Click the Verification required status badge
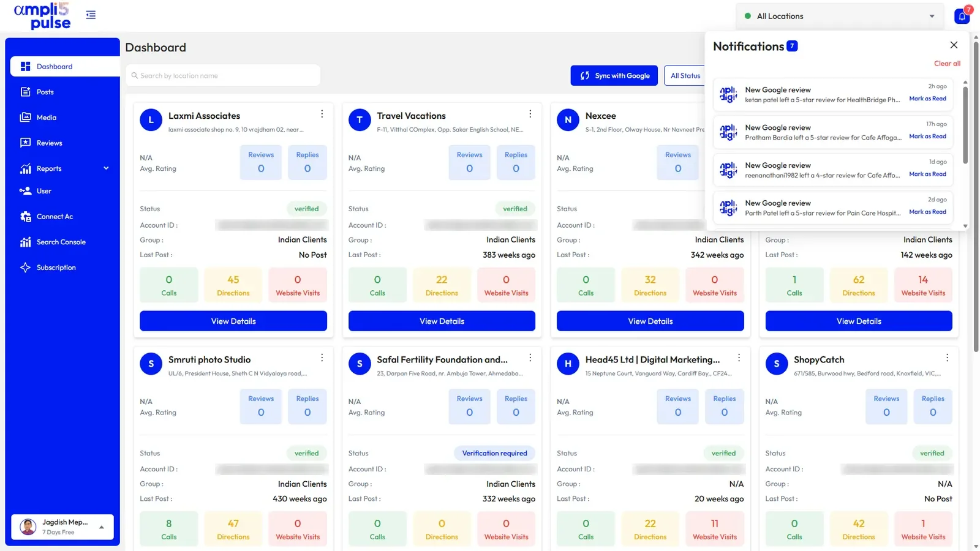The width and height of the screenshot is (980, 551). (x=494, y=453)
